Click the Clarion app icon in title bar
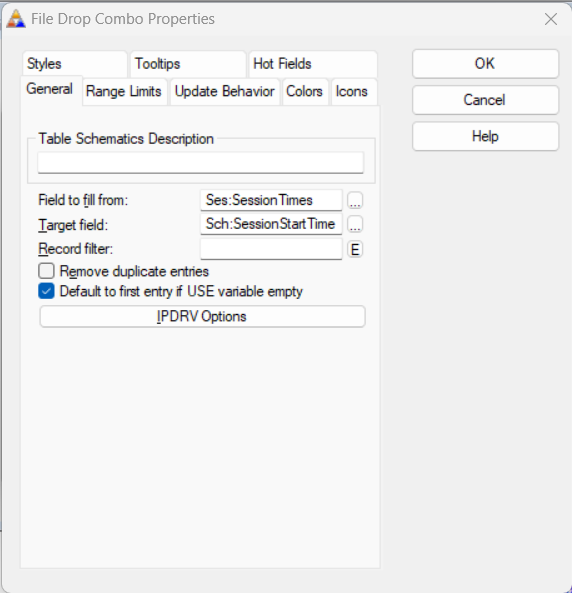Image resolution: width=572 pixels, height=593 pixels. pyautogui.click(x=16, y=19)
